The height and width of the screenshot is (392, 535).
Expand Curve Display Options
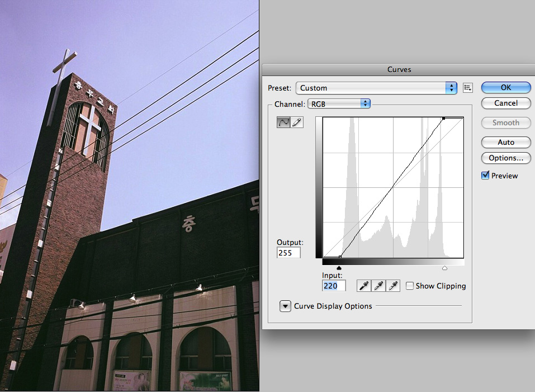click(286, 306)
